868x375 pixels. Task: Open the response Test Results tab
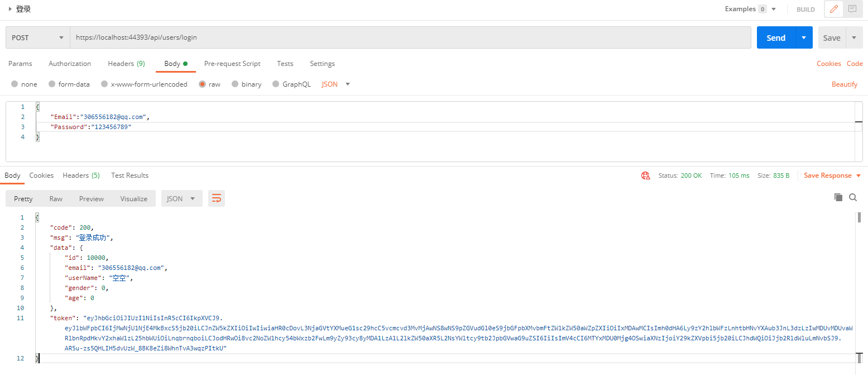click(130, 175)
